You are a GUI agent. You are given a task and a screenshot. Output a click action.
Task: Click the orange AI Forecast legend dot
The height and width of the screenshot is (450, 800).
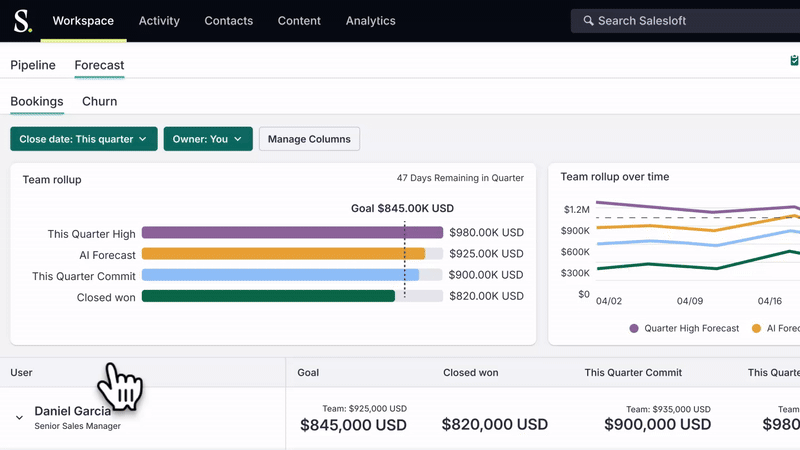click(756, 328)
